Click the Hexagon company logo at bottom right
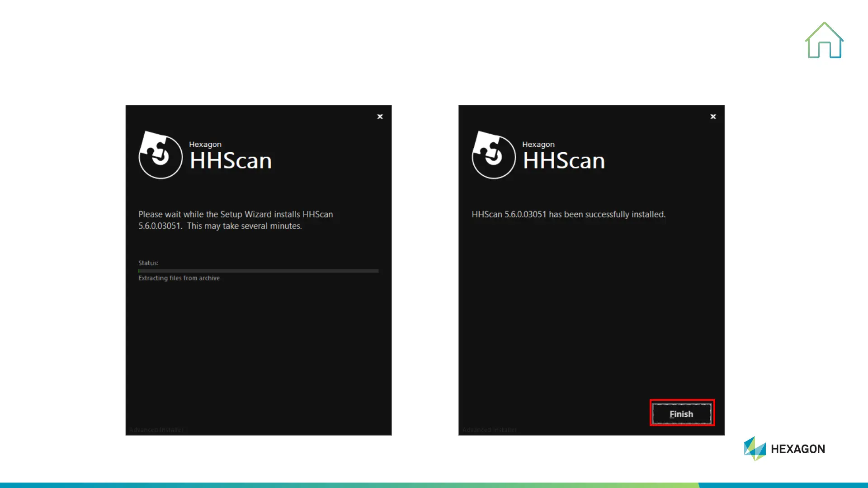This screenshot has height=488, width=868. click(x=755, y=448)
